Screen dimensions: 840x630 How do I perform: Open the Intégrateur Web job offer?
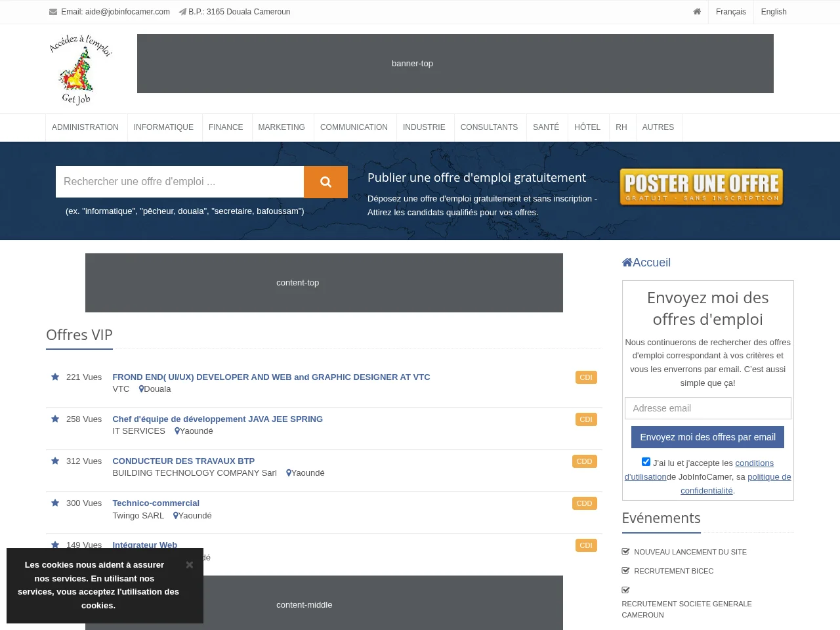144,545
